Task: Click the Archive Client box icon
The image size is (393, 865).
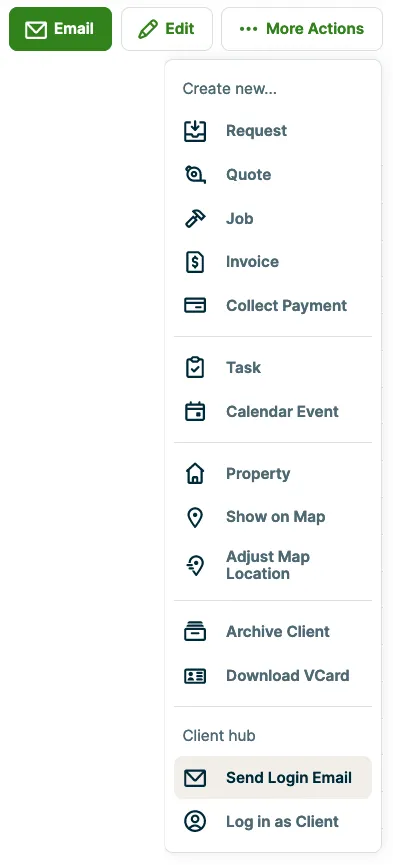Action: tap(195, 631)
